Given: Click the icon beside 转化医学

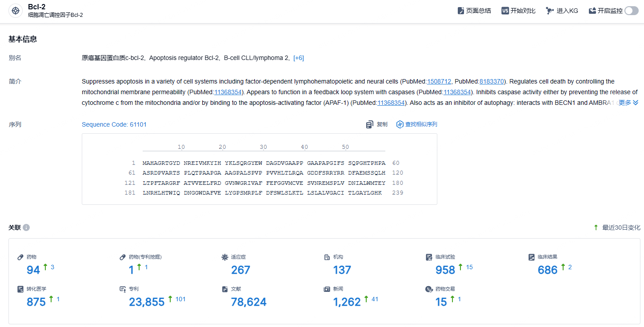Looking at the screenshot, I should (x=20, y=289).
